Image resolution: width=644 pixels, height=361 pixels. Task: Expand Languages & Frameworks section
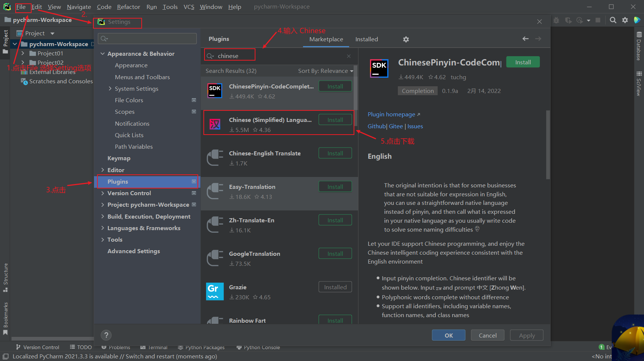tap(103, 228)
